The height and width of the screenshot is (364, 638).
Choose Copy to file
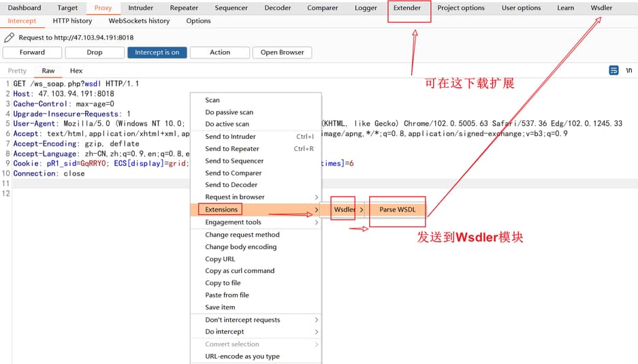click(x=256, y=284)
